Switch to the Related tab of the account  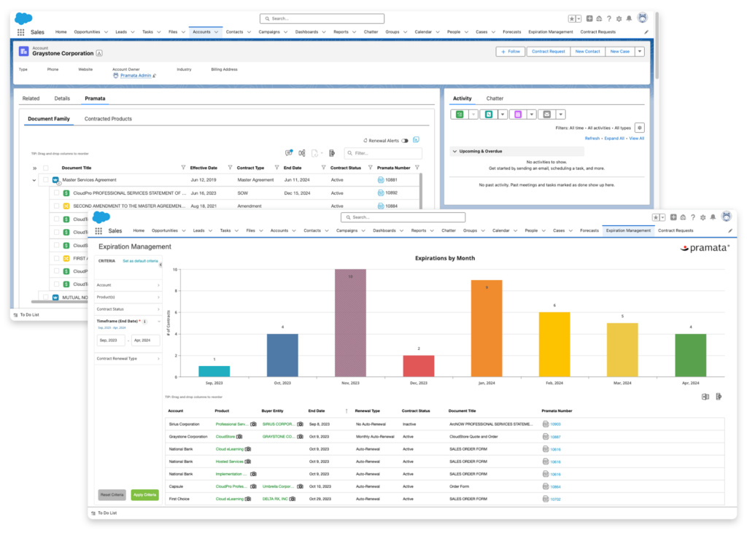click(x=31, y=98)
